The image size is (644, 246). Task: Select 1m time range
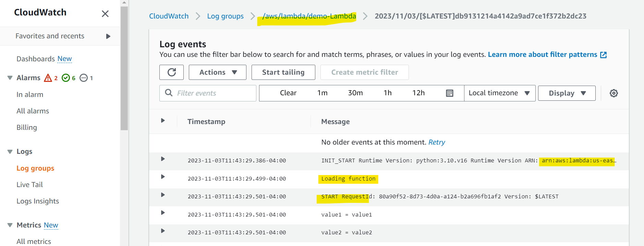click(x=323, y=93)
